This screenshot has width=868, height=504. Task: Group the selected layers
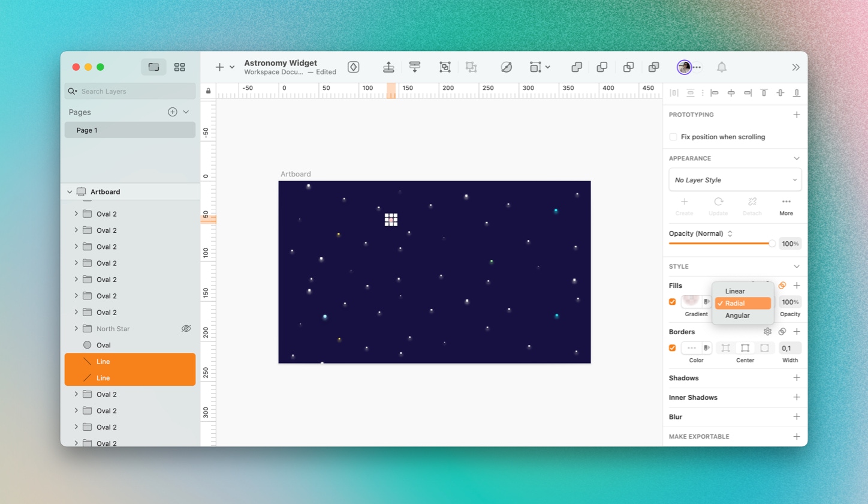tap(445, 67)
